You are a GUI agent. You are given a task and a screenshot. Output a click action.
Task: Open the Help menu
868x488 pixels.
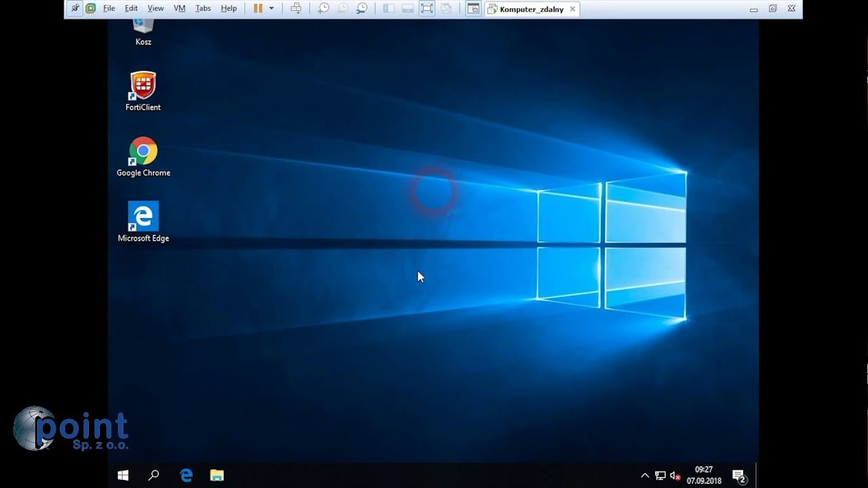229,9
